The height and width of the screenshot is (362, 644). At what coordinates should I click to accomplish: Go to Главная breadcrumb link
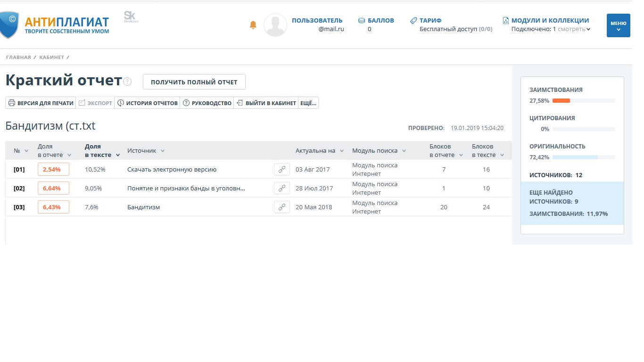click(x=18, y=57)
